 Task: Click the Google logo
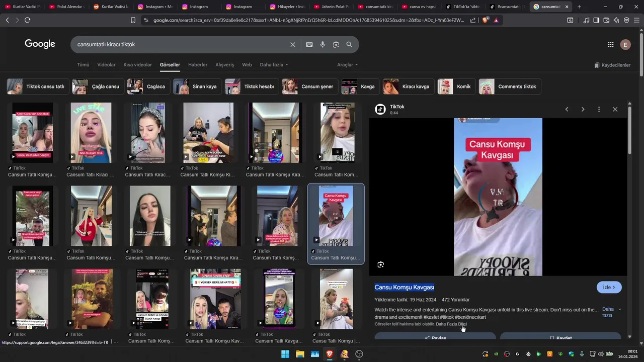[40, 44]
